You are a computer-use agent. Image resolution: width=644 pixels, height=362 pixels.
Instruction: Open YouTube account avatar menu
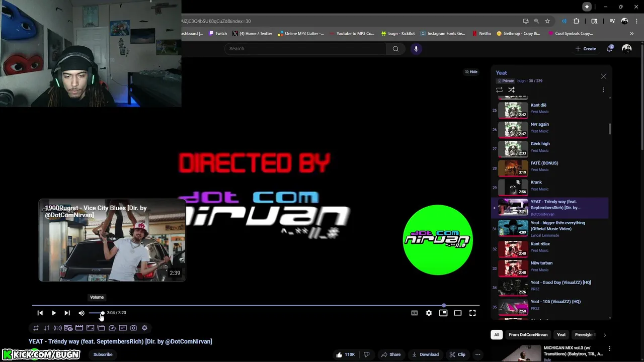coord(626,49)
